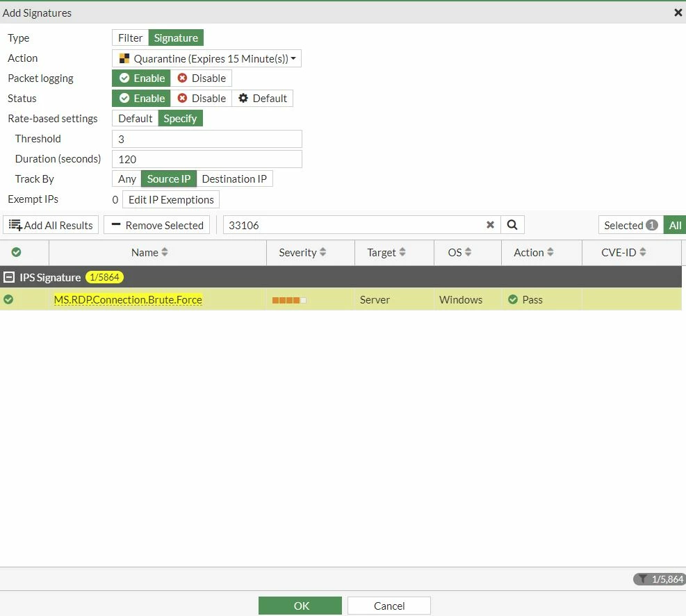Open the Action Quarantine dropdown

click(x=206, y=58)
